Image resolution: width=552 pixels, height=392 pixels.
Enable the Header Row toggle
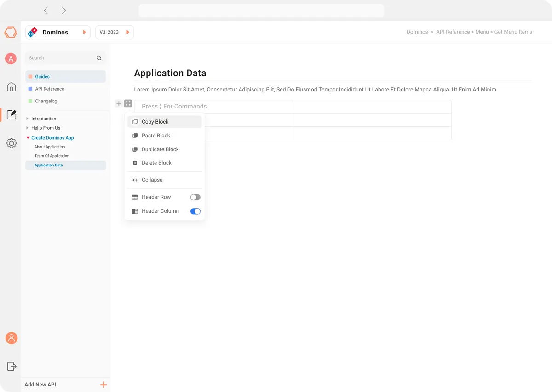click(195, 197)
